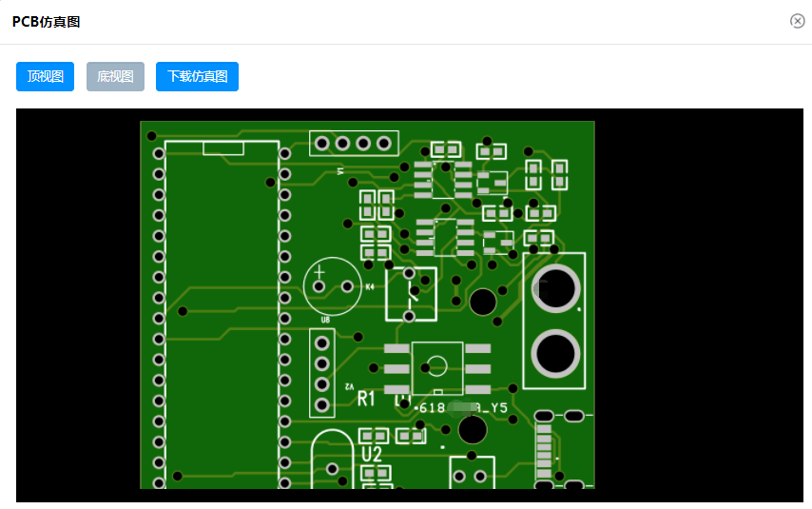This screenshot has height=509, width=812.
Task: Close the PCB仿真图 dialog
Action: click(x=797, y=21)
